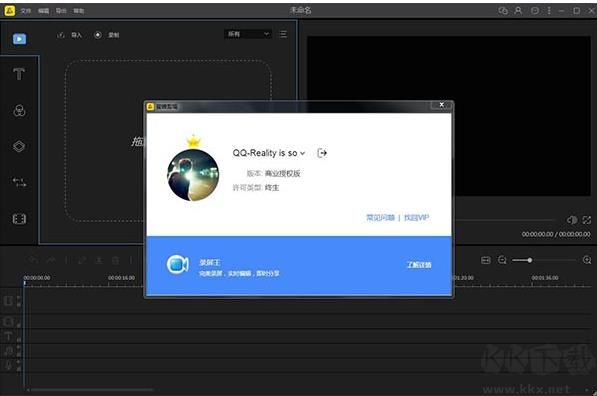597x396 pixels.
Task: Click the learn more link in blue banner
Action: [419, 265]
